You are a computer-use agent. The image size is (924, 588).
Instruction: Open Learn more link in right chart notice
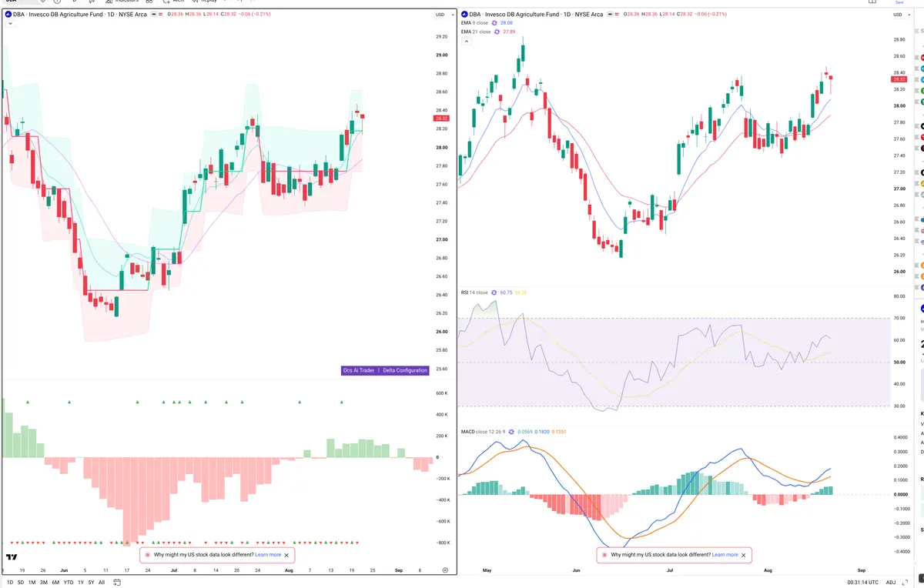click(725, 555)
